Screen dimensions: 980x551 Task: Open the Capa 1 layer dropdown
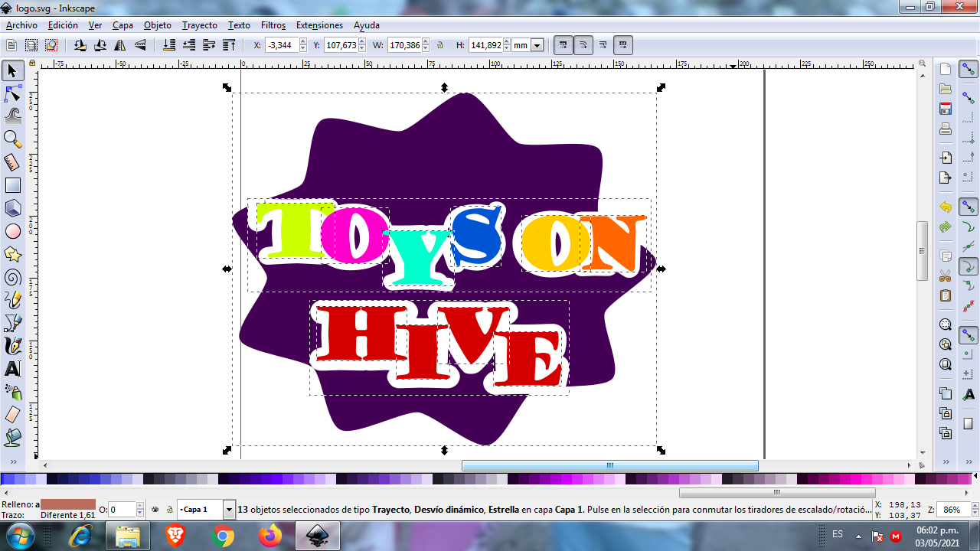coord(229,509)
